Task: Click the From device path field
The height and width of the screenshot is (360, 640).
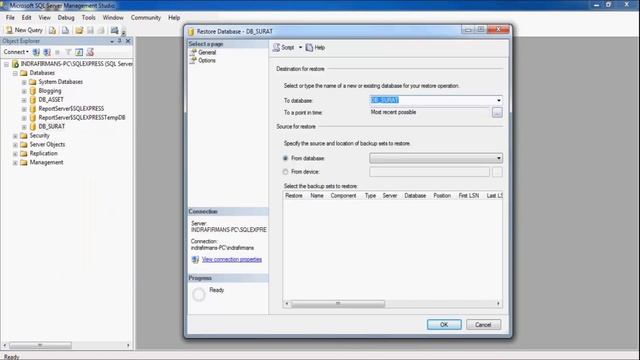Action: pyautogui.click(x=429, y=172)
